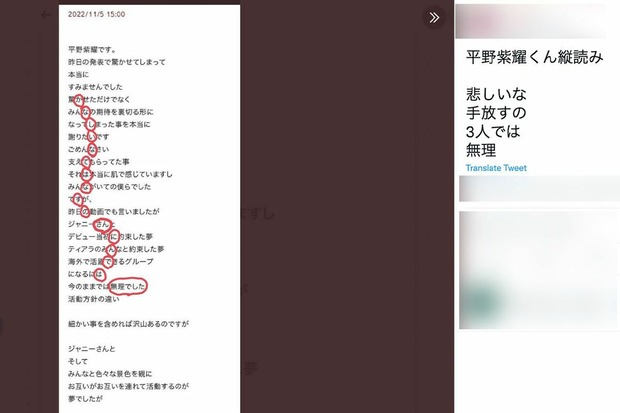Screen dimensions: 620x413
Task: Click the red-circled 無理でした in image
Action: [128, 286]
